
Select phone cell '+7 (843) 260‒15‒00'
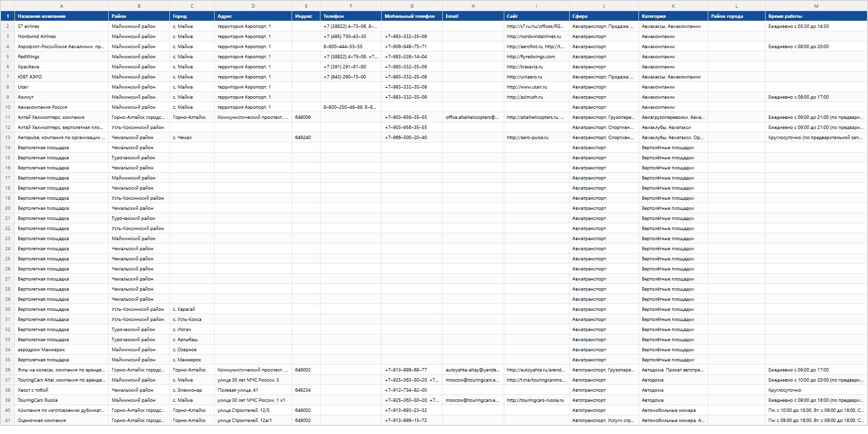click(x=351, y=77)
